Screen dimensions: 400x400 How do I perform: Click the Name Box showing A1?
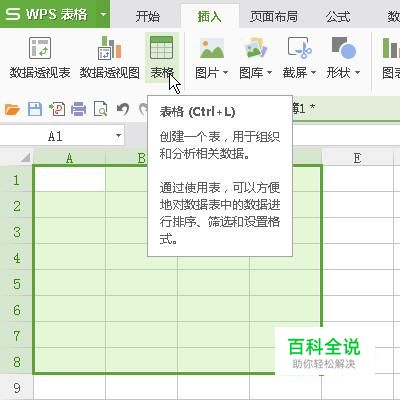click(x=56, y=136)
